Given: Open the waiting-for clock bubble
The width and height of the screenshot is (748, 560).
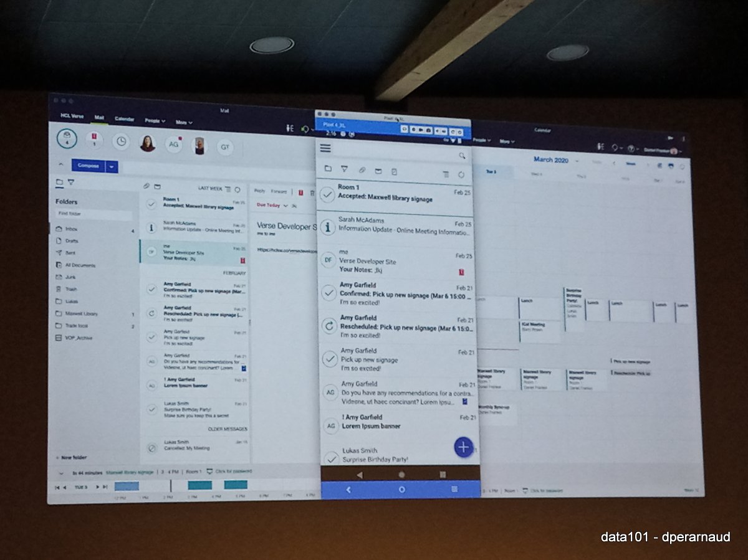Looking at the screenshot, I should [121, 141].
